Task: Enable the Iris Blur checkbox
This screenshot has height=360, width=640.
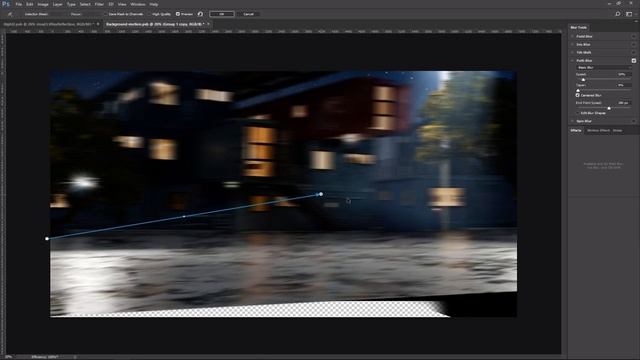Action: pos(633,44)
